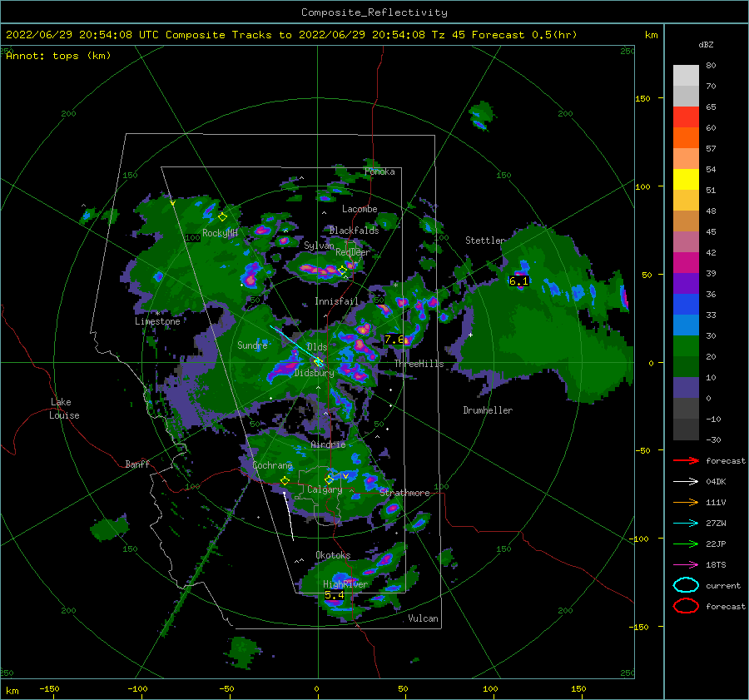Select the blue swatch below the 36 label
The height and width of the screenshot is (700, 749).
[x=686, y=305]
